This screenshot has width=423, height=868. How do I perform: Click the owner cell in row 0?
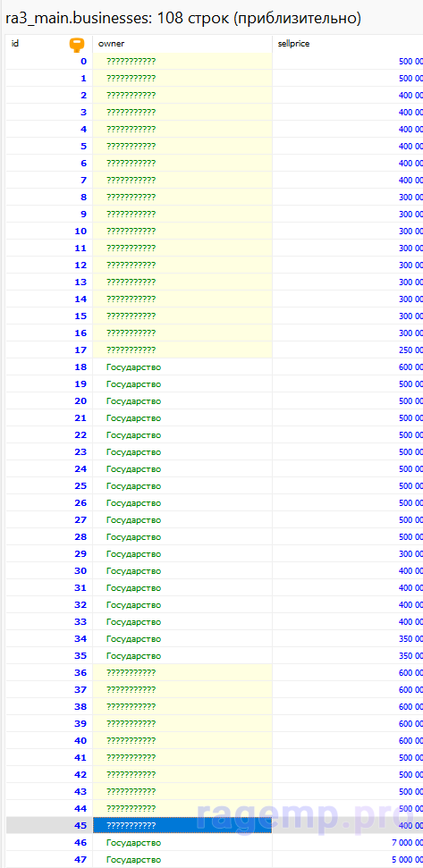click(182, 62)
